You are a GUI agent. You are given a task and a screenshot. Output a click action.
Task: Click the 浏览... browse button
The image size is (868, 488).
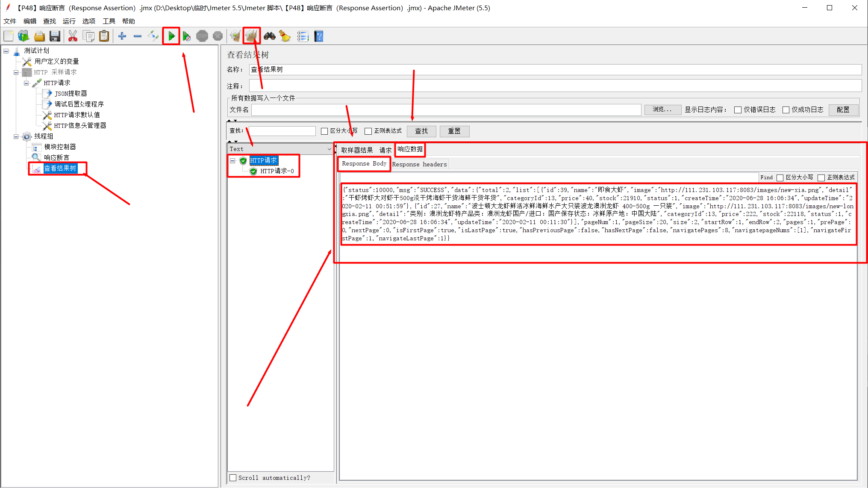[662, 110]
